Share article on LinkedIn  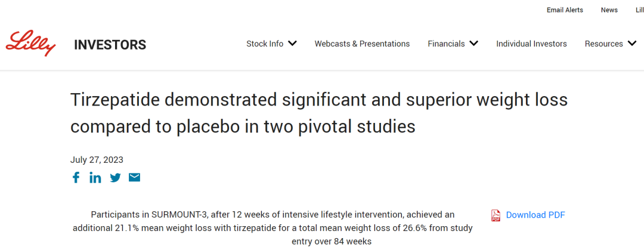click(95, 178)
